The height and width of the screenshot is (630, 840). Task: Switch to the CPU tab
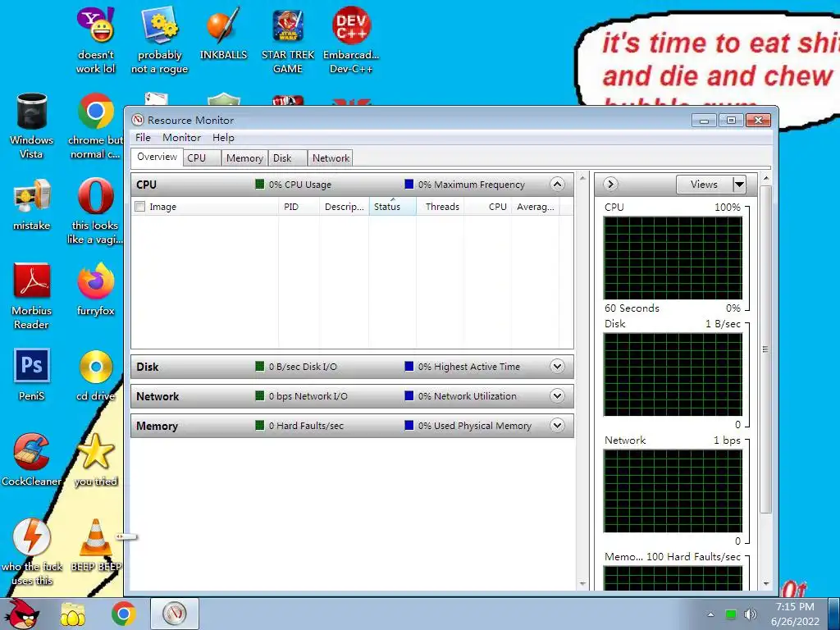(202, 158)
